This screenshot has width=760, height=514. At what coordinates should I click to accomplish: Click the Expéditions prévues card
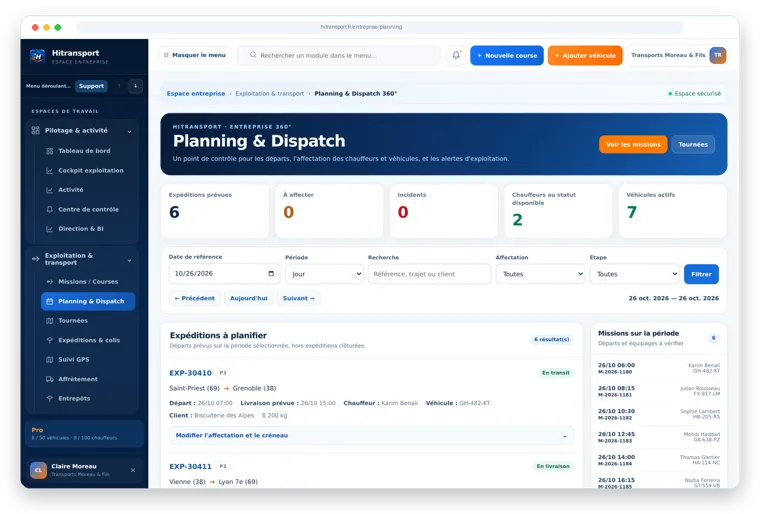pyautogui.click(x=215, y=211)
